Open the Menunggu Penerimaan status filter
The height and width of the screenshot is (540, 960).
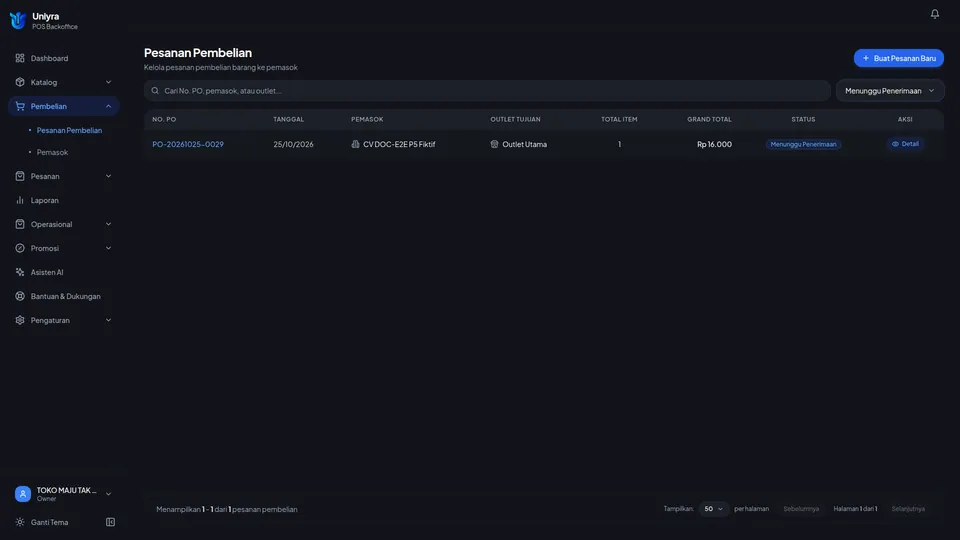[890, 91]
